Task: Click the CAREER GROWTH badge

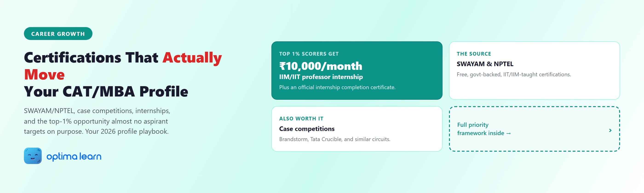Action: tap(58, 34)
